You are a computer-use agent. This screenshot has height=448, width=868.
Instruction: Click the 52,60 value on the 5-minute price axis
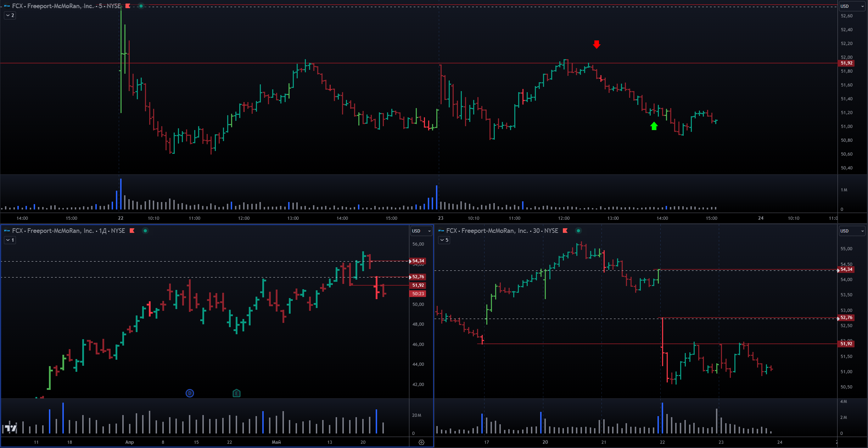(x=846, y=16)
